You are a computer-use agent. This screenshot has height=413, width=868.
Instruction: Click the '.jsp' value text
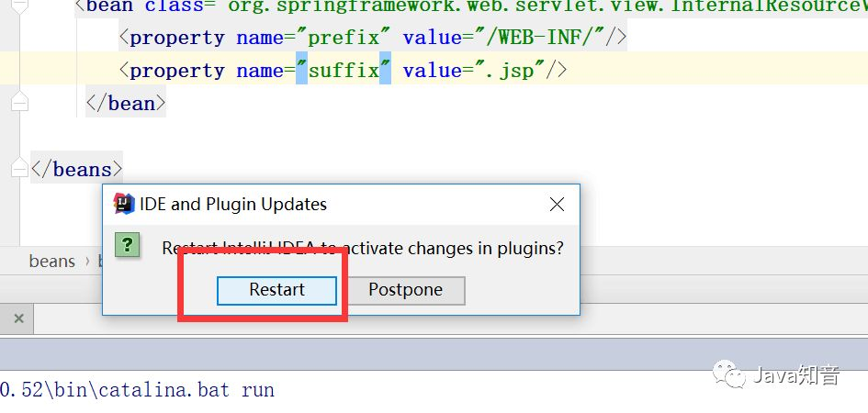coord(509,71)
